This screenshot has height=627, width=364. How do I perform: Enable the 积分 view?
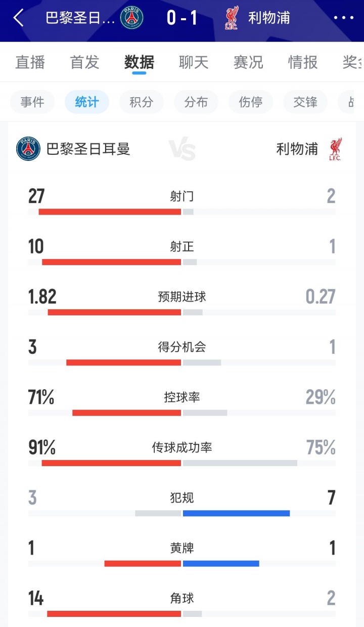[141, 102]
